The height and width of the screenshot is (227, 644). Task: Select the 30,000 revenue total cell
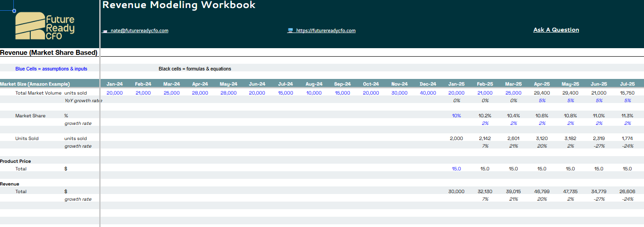457,191
